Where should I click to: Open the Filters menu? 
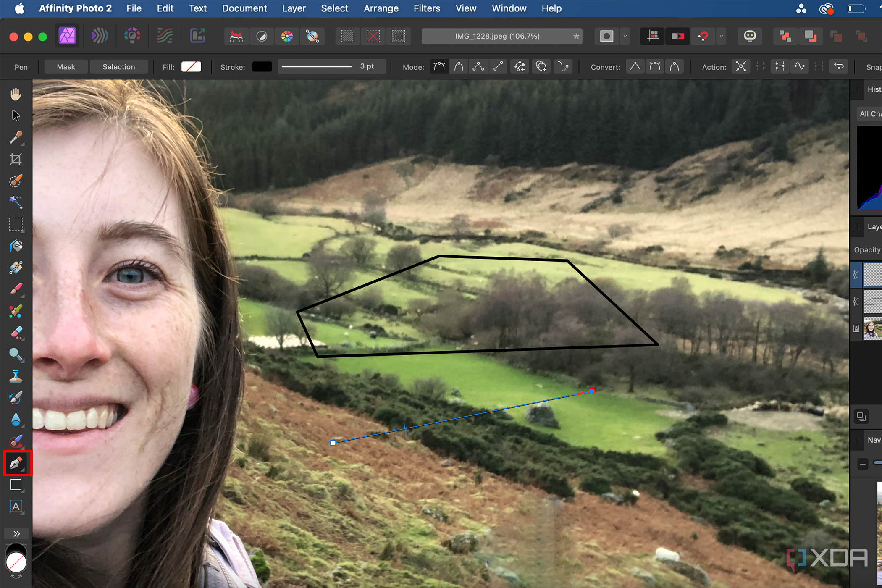tap(426, 8)
